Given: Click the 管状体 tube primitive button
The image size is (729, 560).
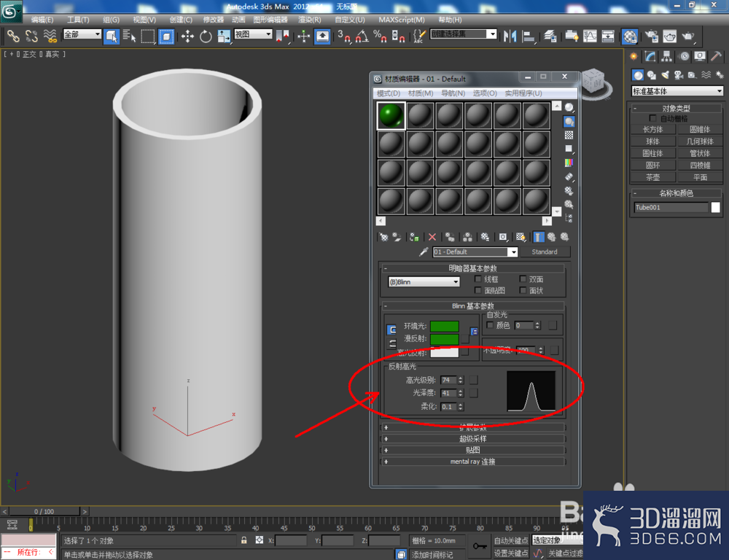Looking at the screenshot, I should (x=700, y=153).
